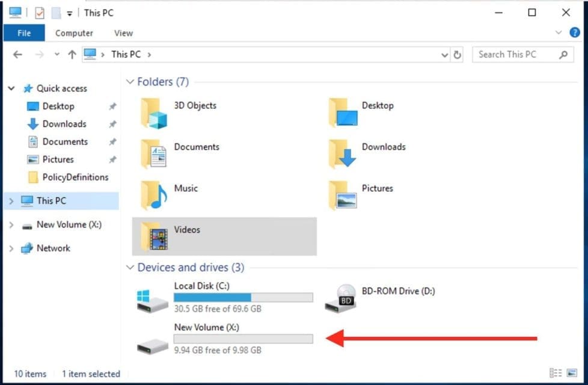Viewport: 588px width, 385px height.
Task: Click the Up directory arrow
Action: pos(72,54)
